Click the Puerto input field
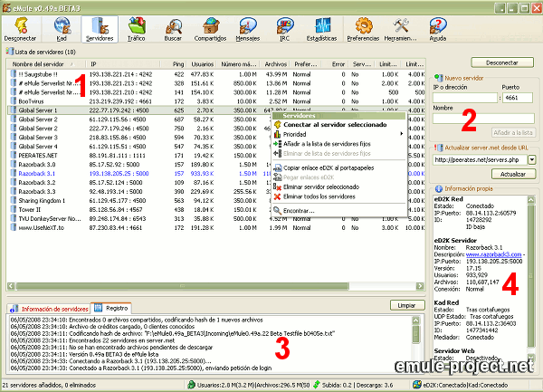The width and height of the screenshot is (543, 392). pyautogui.click(x=517, y=96)
